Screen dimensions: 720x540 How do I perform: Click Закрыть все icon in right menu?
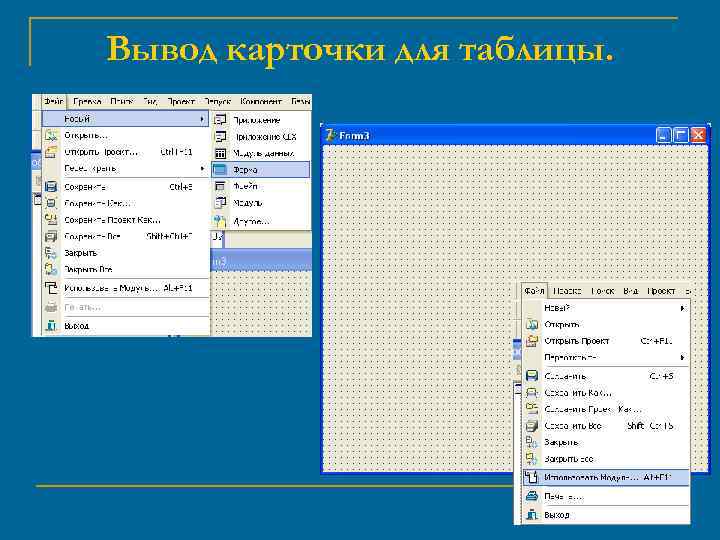(532, 459)
